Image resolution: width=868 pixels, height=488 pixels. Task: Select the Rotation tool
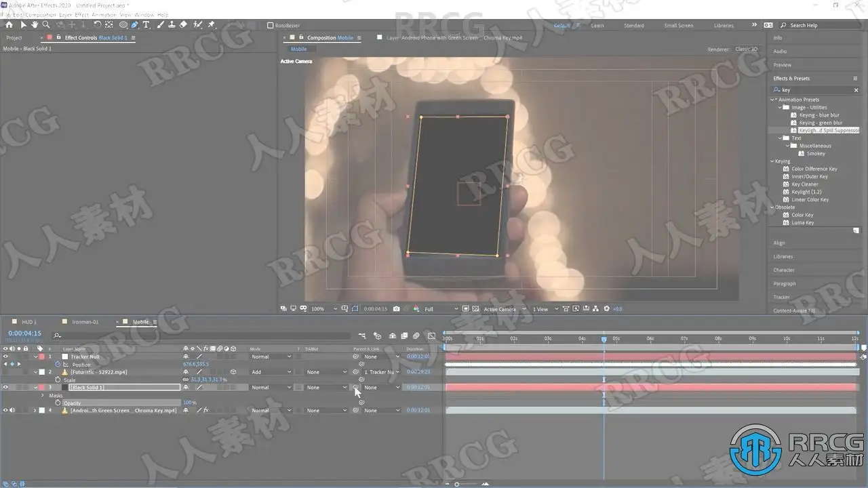point(98,25)
